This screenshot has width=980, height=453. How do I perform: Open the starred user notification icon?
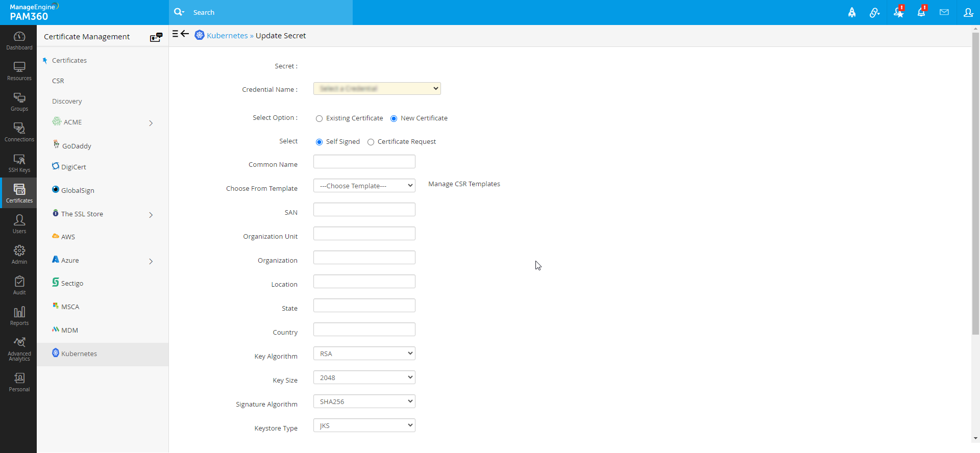point(899,12)
